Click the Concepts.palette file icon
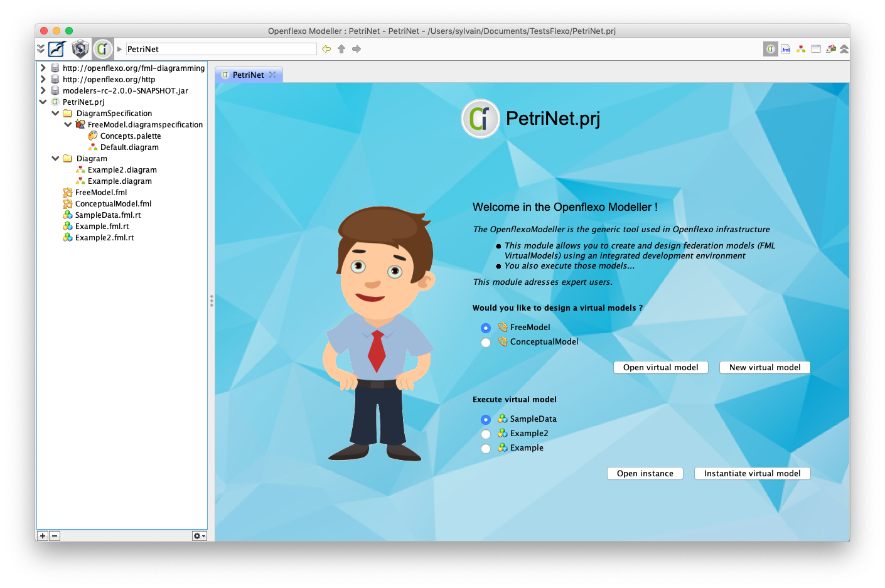This screenshot has height=588, width=885. coord(93,136)
